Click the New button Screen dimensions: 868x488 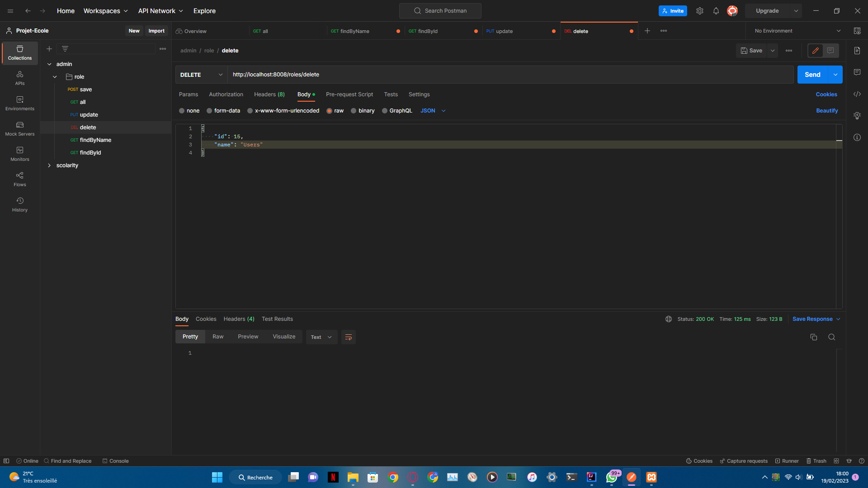point(134,31)
